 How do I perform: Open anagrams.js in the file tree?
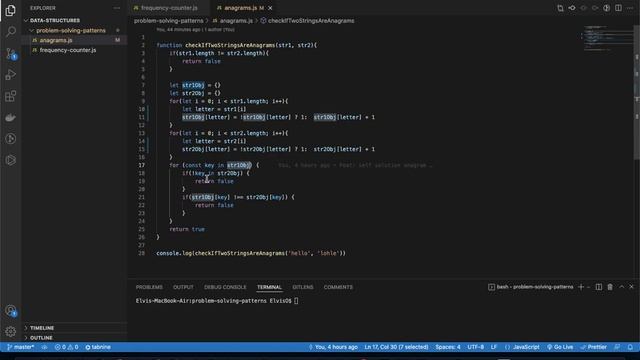pos(56,40)
